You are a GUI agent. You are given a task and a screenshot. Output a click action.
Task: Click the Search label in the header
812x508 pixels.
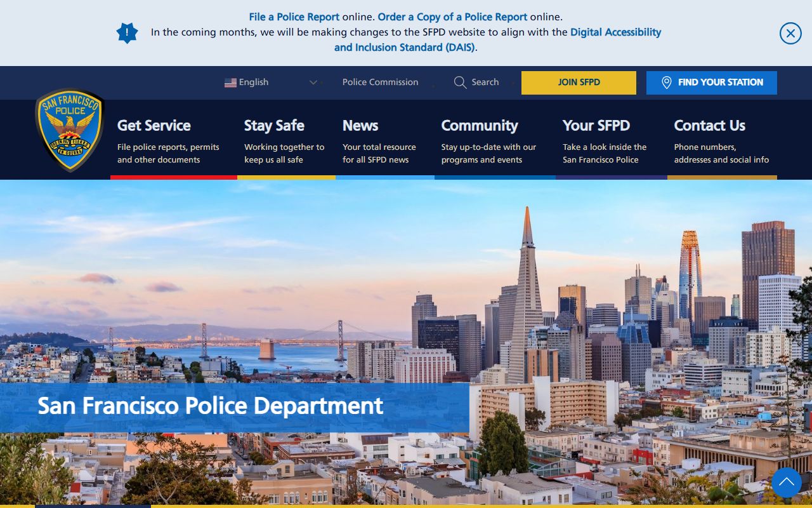(x=485, y=82)
